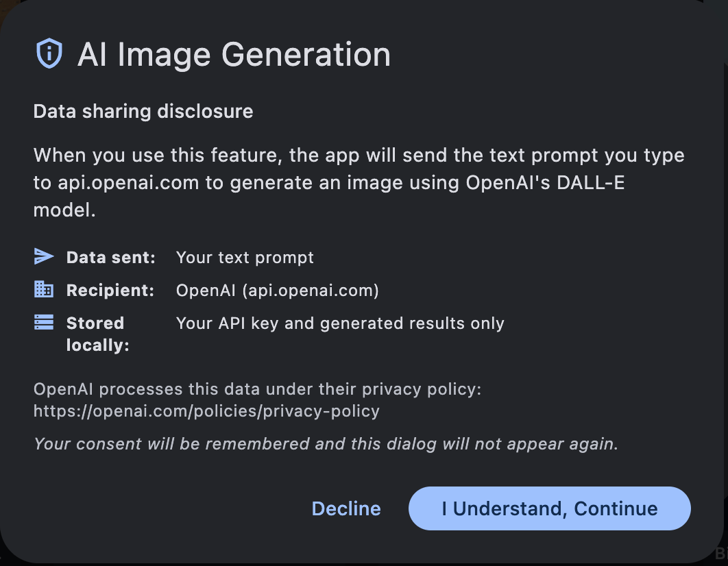Click the Your text prompt label
The width and height of the screenshot is (728, 566).
point(245,258)
